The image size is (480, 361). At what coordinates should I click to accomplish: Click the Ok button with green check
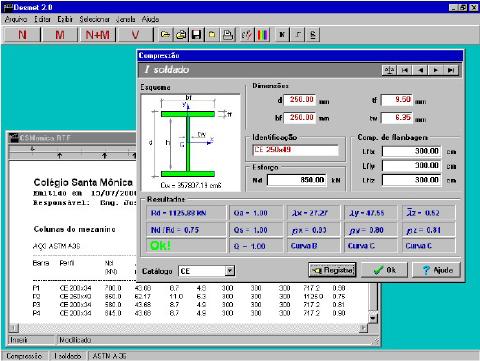coord(385,270)
